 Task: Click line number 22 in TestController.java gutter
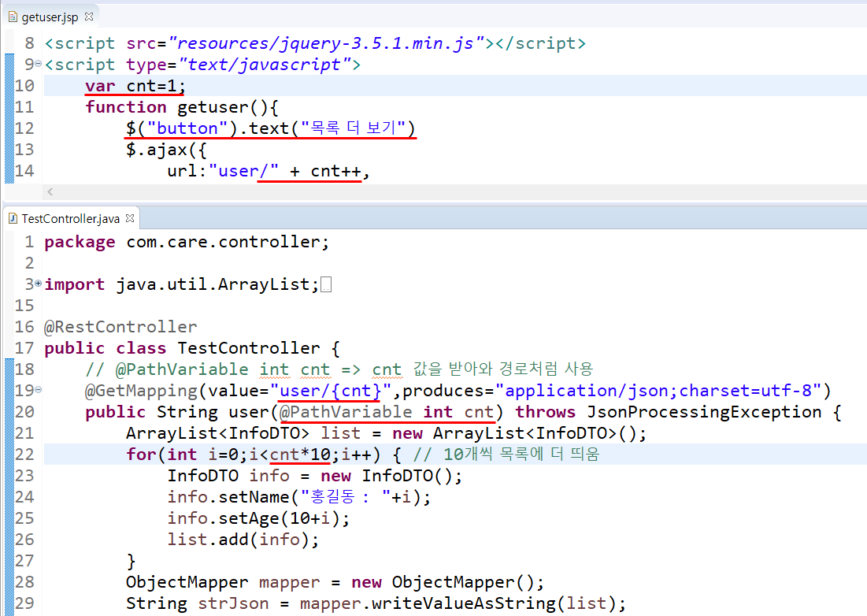24,455
